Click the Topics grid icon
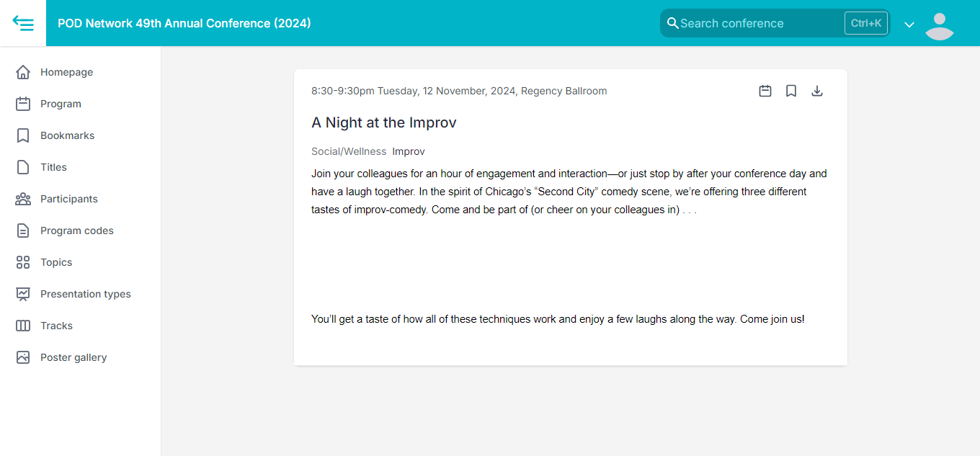980x456 pixels. point(23,262)
